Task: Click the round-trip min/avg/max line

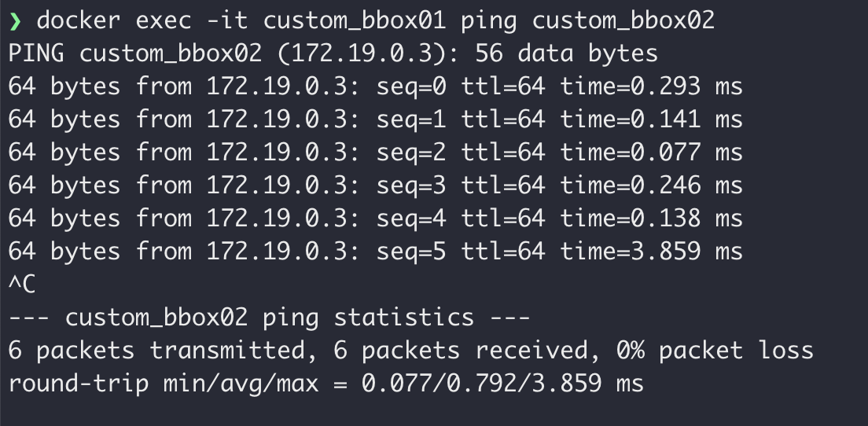Action: click(325, 384)
